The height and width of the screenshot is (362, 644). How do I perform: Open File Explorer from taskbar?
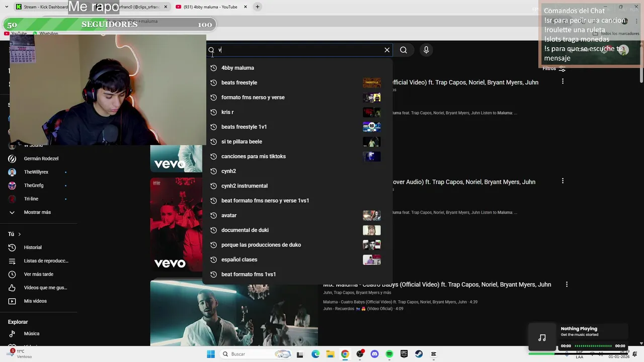coord(330,354)
